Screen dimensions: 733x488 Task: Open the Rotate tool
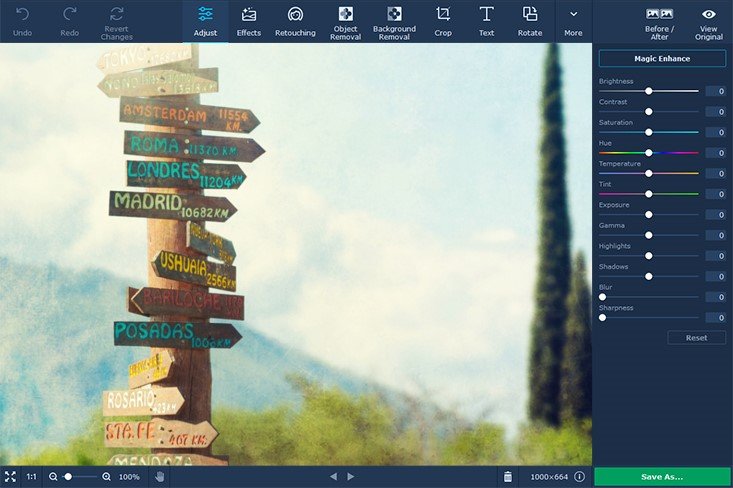tap(530, 22)
